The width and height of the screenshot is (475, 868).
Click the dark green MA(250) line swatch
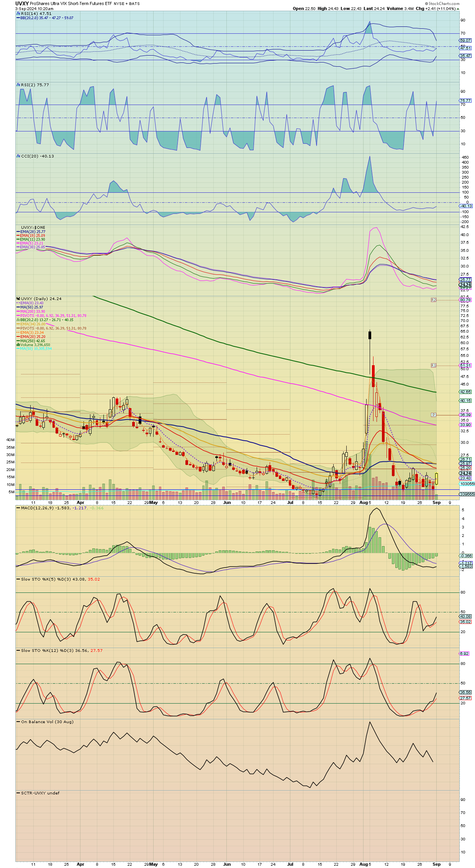coord(18,341)
